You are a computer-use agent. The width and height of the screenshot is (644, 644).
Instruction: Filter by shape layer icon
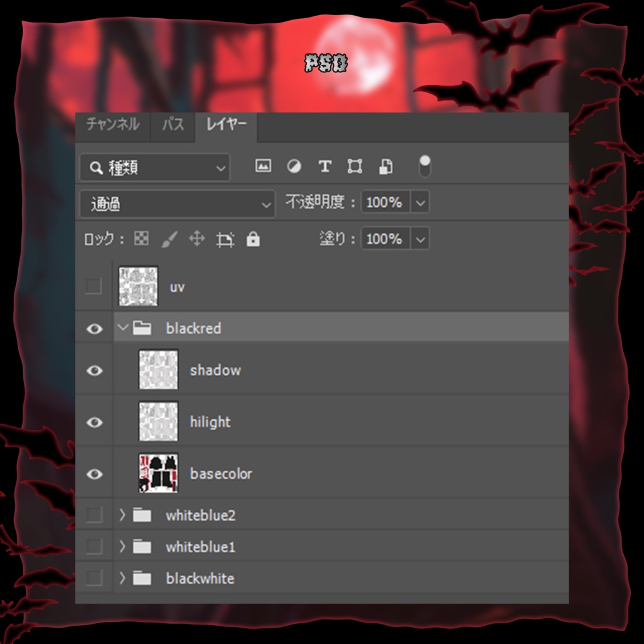pos(355,166)
